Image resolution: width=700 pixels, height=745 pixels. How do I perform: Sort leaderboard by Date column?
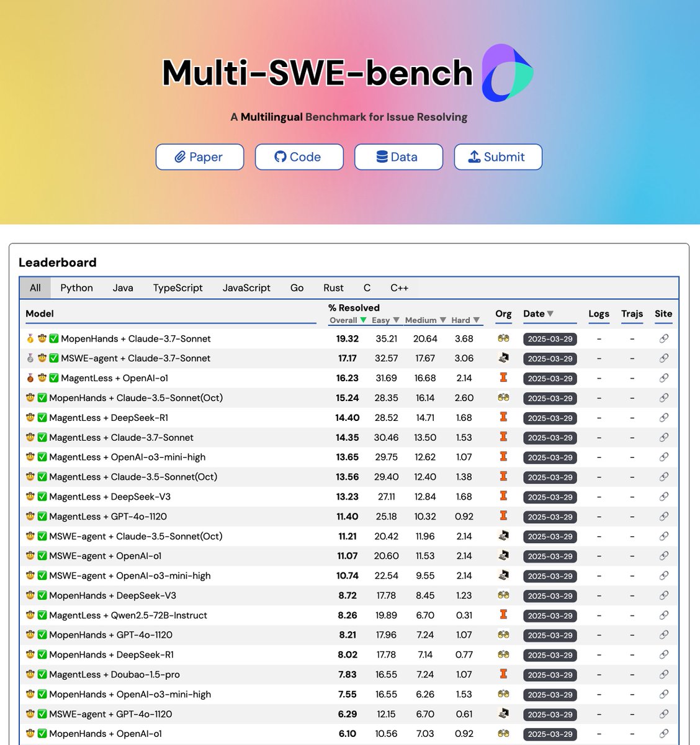(x=538, y=314)
